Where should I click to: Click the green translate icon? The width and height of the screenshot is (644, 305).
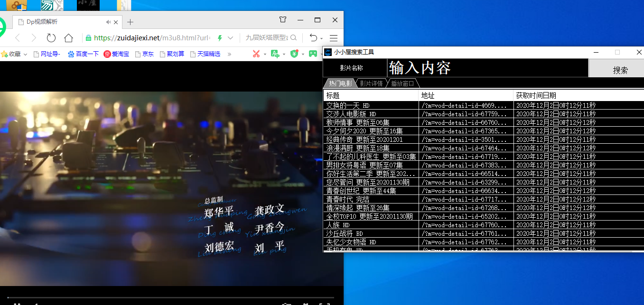pos(275,54)
